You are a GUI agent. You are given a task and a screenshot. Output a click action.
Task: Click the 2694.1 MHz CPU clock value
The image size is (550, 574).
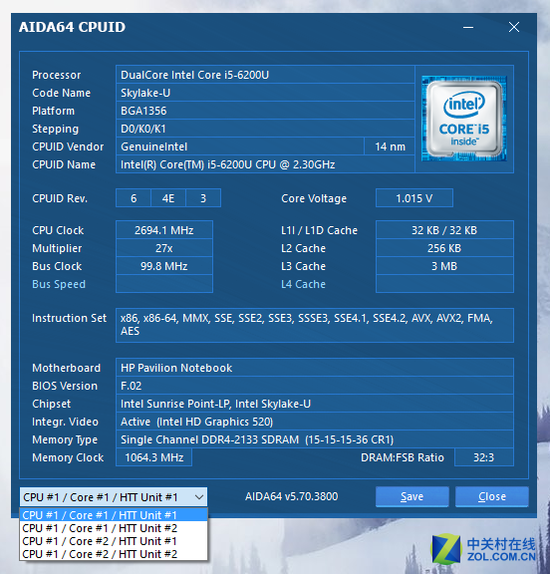pos(164,230)
